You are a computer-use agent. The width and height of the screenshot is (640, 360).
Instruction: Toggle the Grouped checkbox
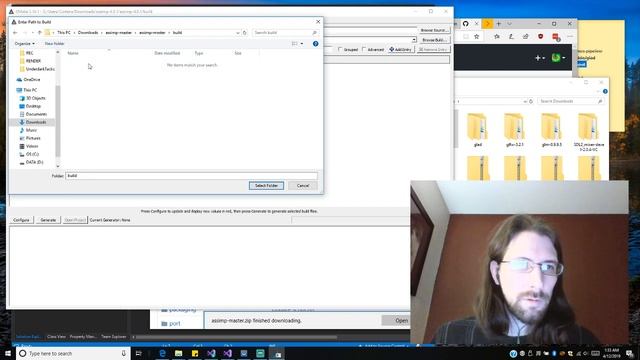point(348,49)
